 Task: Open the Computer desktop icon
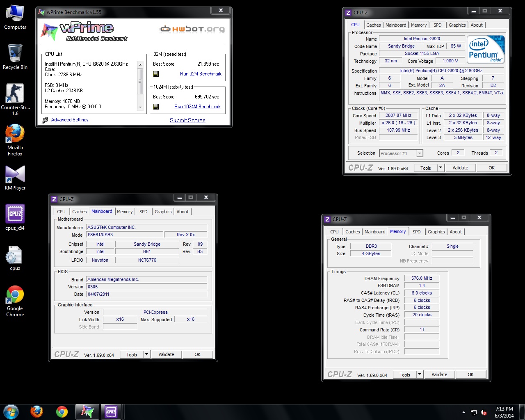click(x=15, y=17)
